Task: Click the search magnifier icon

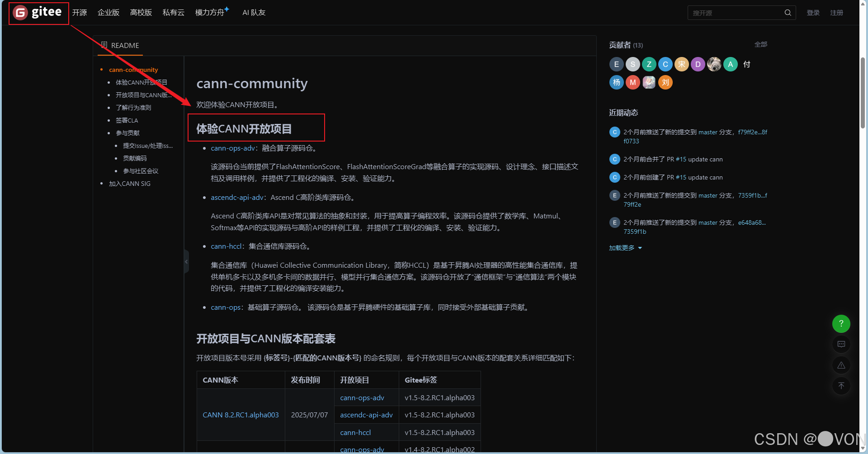Action: click(788, 13)
